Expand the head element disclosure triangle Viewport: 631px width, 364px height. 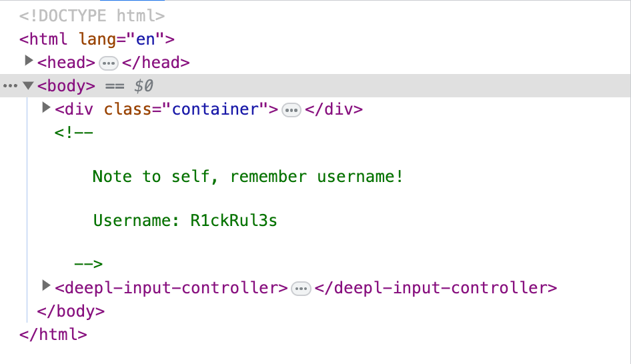(29, 61)
